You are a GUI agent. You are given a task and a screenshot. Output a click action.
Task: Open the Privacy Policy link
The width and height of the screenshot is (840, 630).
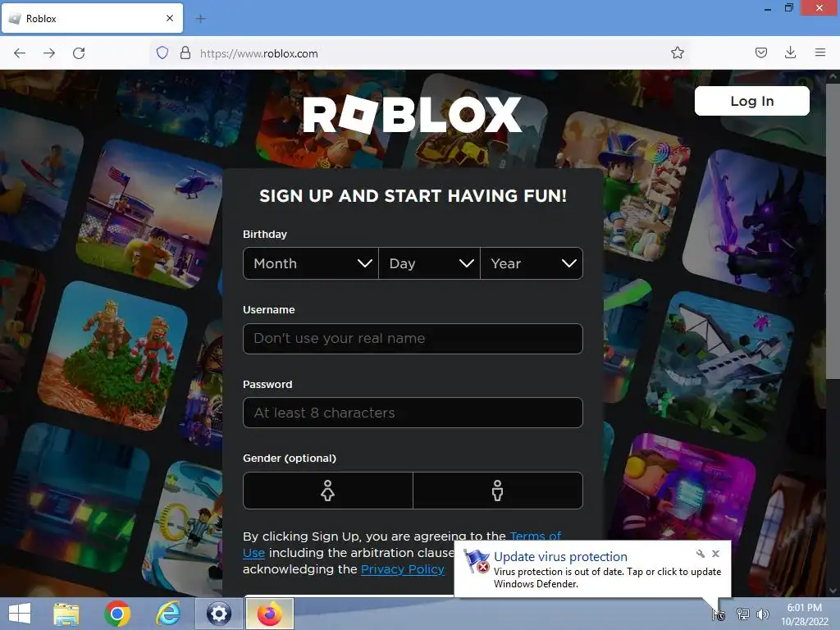[402, 569]
